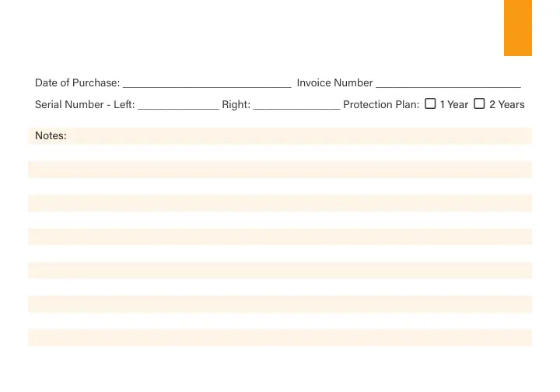Select the second shaded notes line
The image size is (560, 392).
tap(280, 170)
